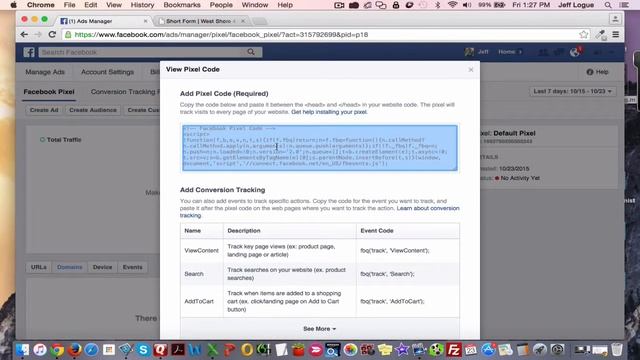Launch Safari from the Dock

click(91, 350)
